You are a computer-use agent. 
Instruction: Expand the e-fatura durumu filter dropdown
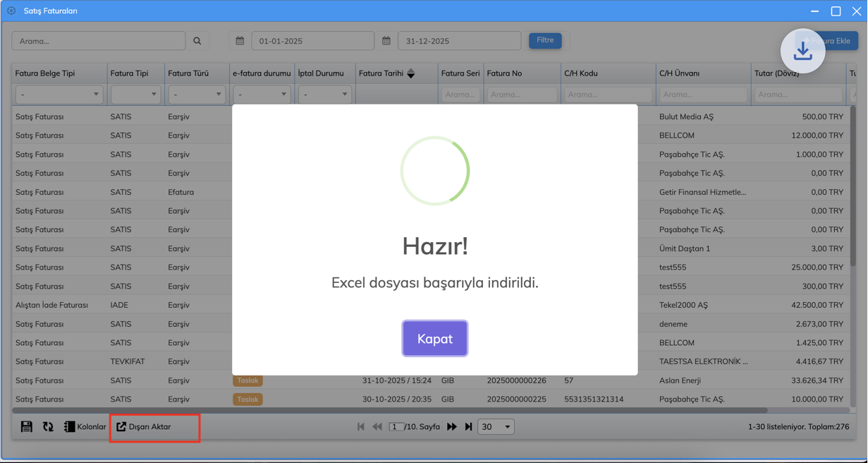click(262, 95)
